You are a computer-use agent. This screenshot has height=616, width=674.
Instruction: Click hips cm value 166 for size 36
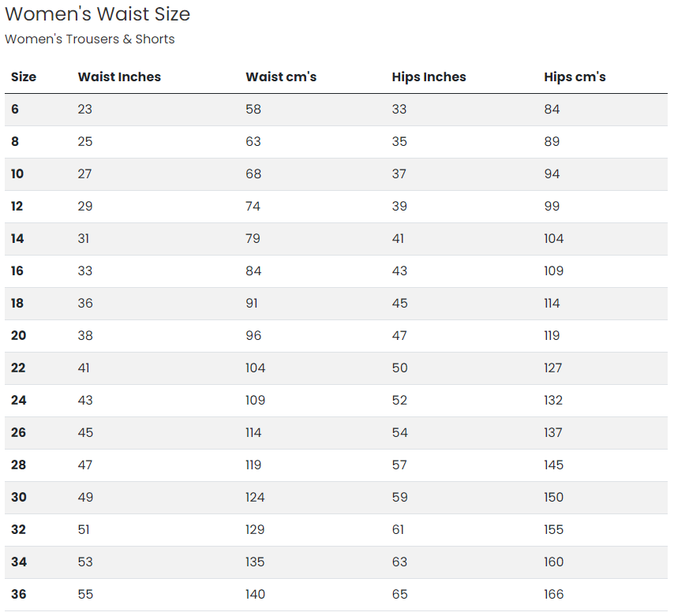pos(554,595)
